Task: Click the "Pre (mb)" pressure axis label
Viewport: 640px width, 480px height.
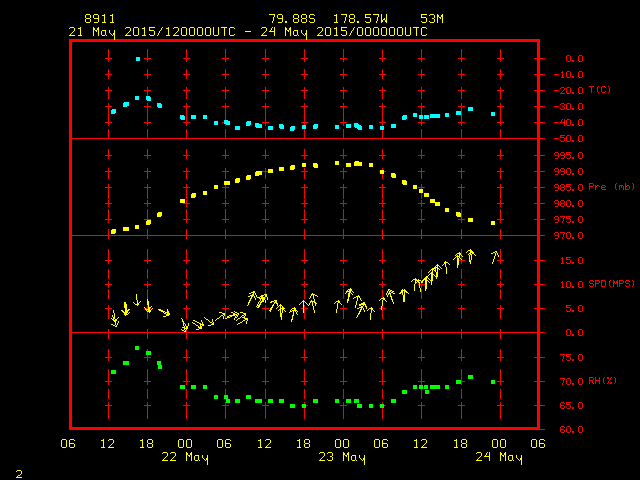Action: [611, 187]
